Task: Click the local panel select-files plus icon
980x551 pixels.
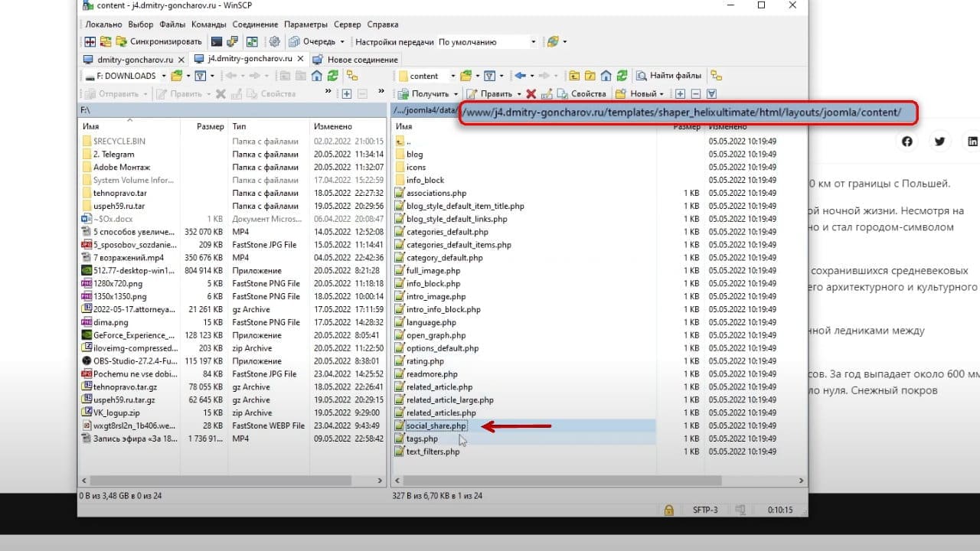Action: click(347, 93)
